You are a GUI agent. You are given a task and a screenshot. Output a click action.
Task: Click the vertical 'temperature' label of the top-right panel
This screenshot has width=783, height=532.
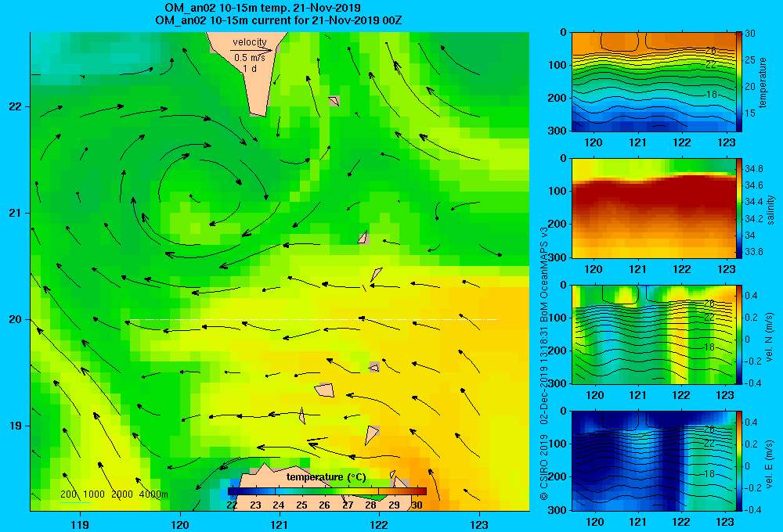tap(763, 82)
